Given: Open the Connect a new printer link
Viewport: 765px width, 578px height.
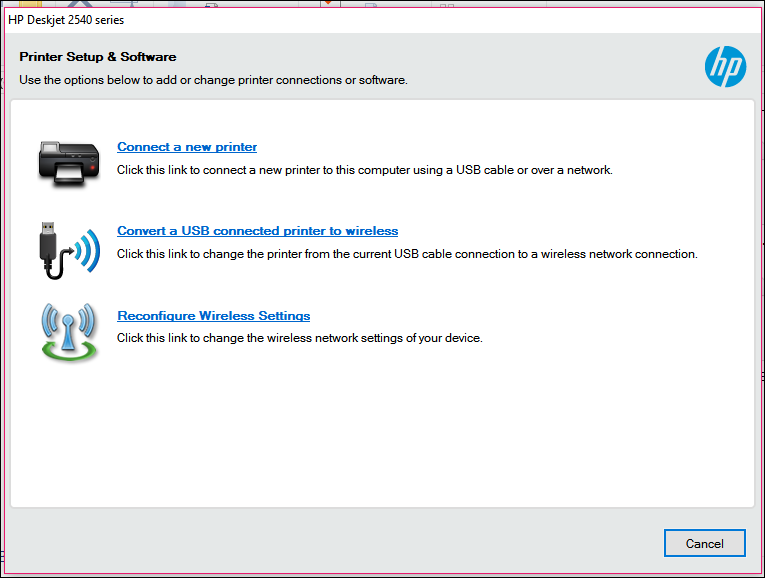Looking at the screenshot, I should pos(187,147).
